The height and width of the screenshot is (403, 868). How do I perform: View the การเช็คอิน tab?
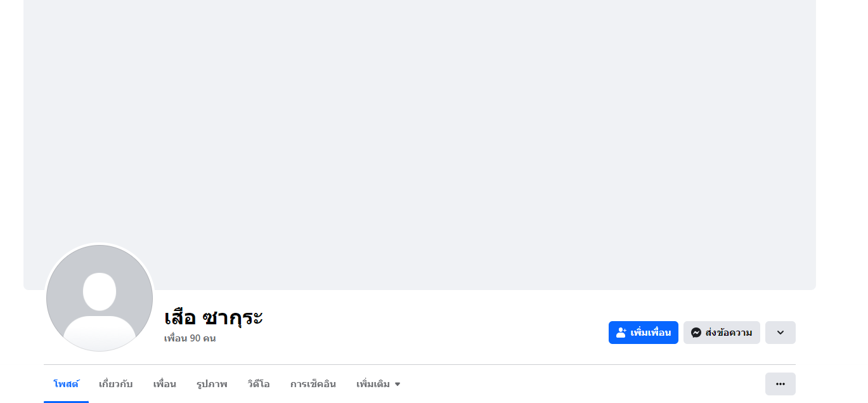click(x=313, y=384)
